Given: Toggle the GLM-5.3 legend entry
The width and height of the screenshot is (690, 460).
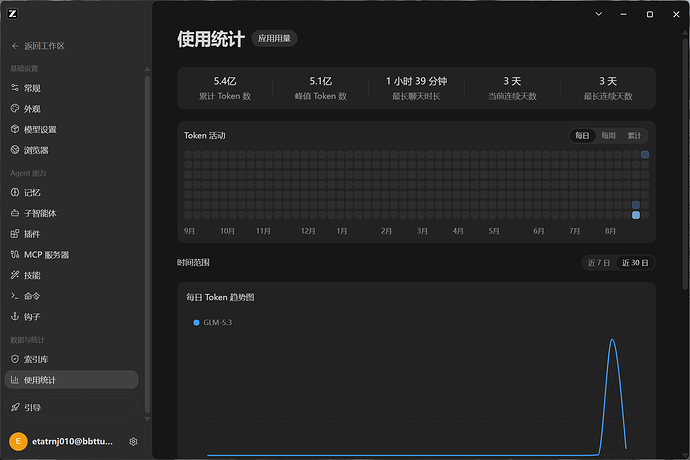Looking at the screenshot, I should pyautogui.click(x=213, y=323).
